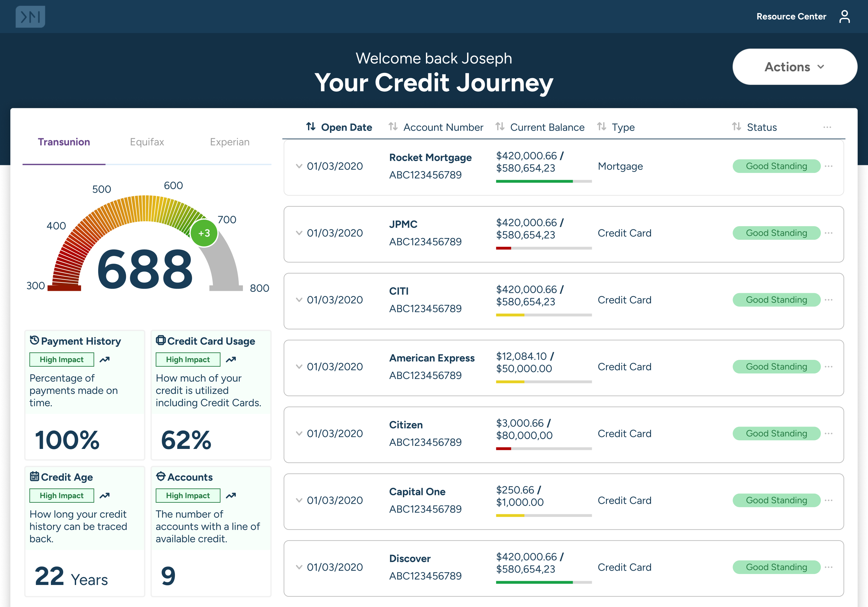Click the Account Number sort icon
868x607 pixels.
coord(393,126)
